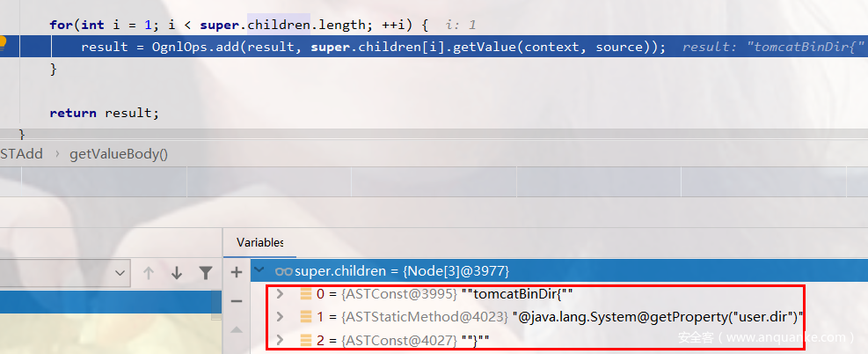Select the highlighted stack frame row
Viewport: 868px width, 354px height.
pyautogui.click(x=110, y=303)
